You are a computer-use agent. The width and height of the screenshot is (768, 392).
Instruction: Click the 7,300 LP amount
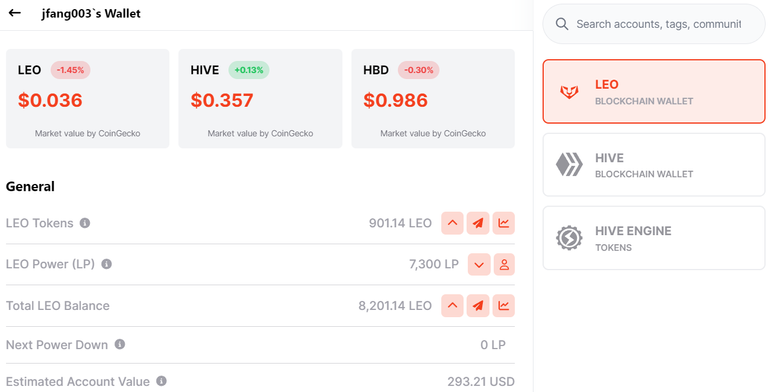(434, 265)
